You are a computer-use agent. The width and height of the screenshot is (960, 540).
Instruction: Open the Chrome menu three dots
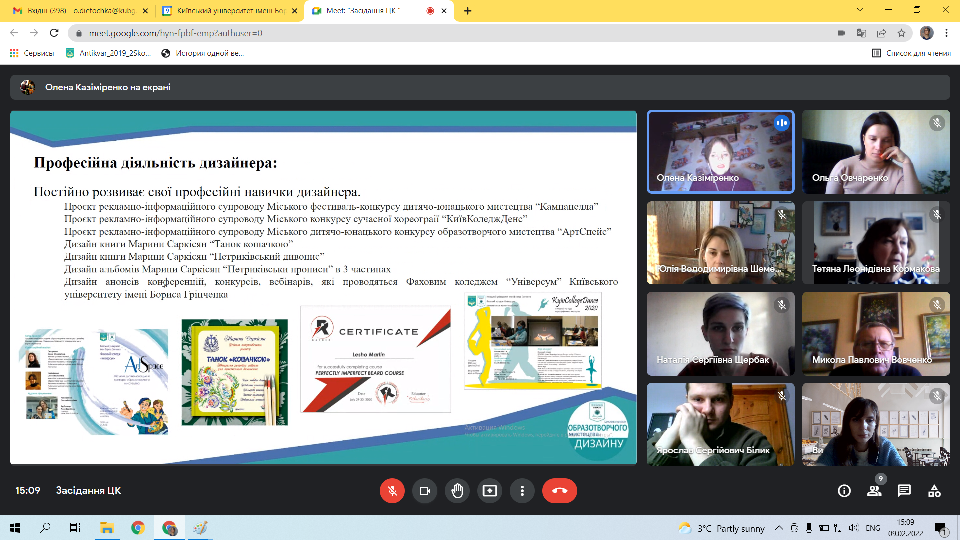click(946, 32)
